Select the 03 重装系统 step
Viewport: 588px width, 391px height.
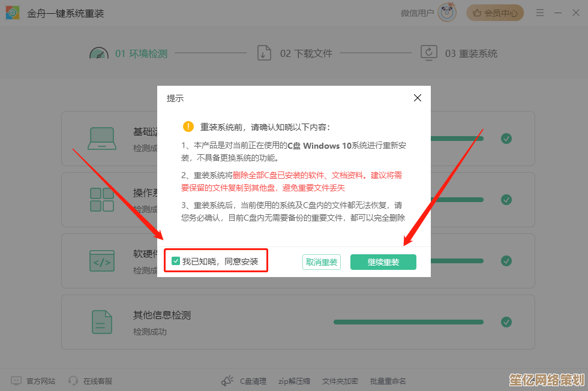[472, 53]
